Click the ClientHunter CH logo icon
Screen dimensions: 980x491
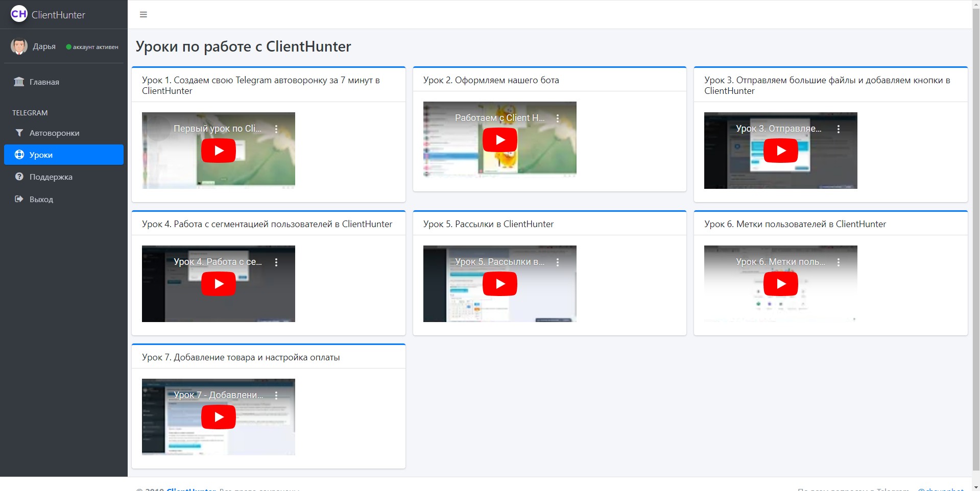[x=19, y=14]
